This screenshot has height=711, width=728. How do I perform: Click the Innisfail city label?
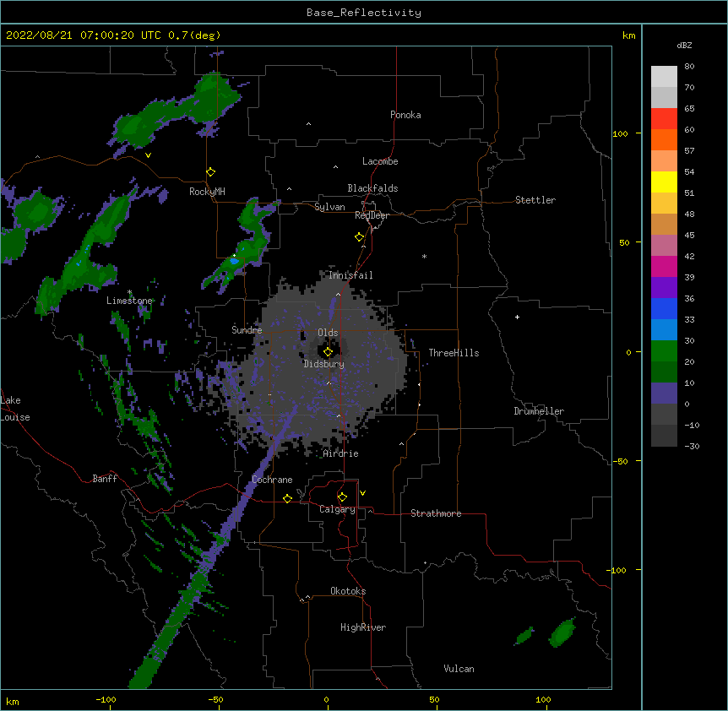350,275
